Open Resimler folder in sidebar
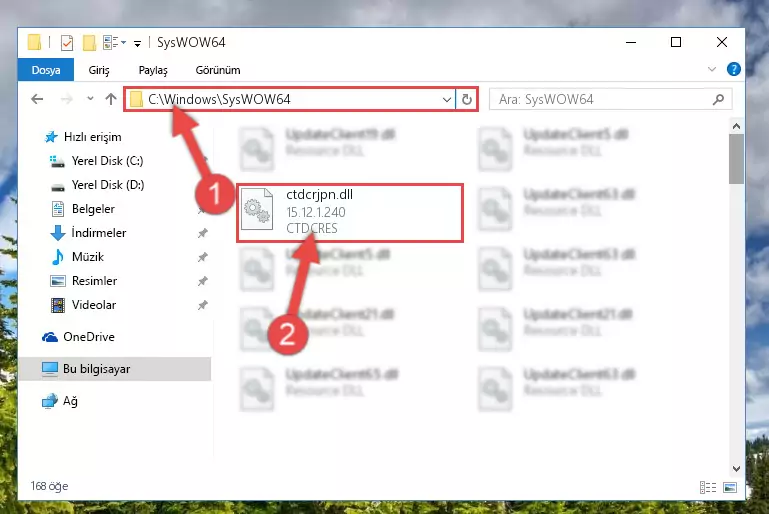The image size is (769, 514). click(x=84, y=281)
